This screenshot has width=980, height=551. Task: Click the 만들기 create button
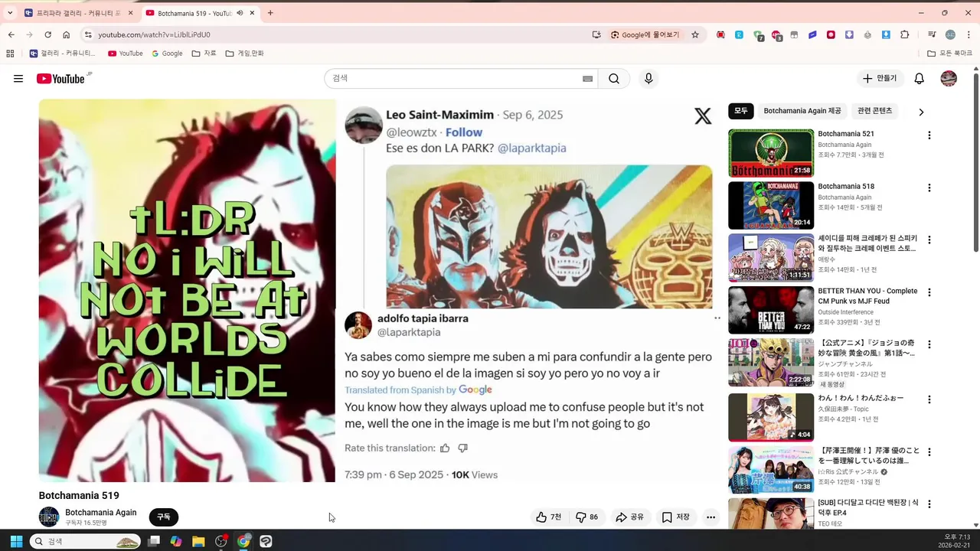click(880, 79)
